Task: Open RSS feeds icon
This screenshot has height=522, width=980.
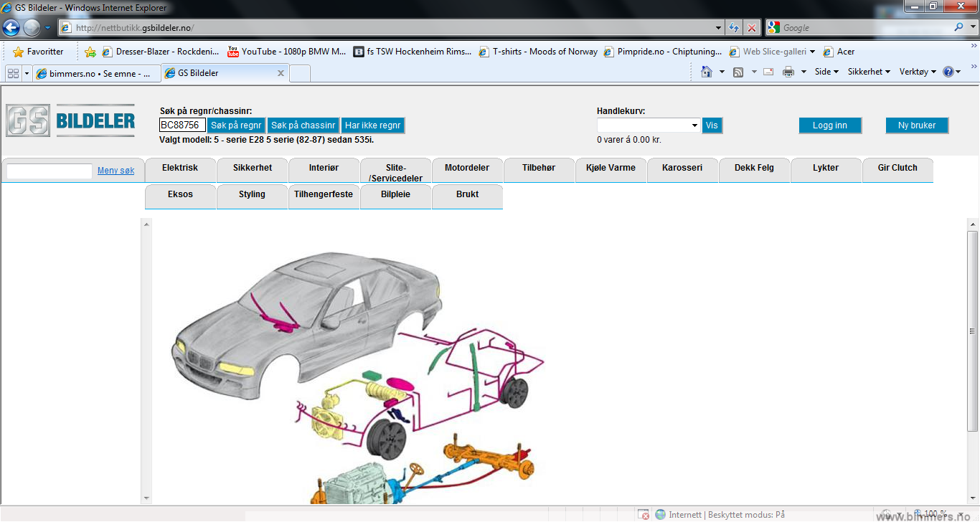Action: pyautogui.click(x=738, y=72)
